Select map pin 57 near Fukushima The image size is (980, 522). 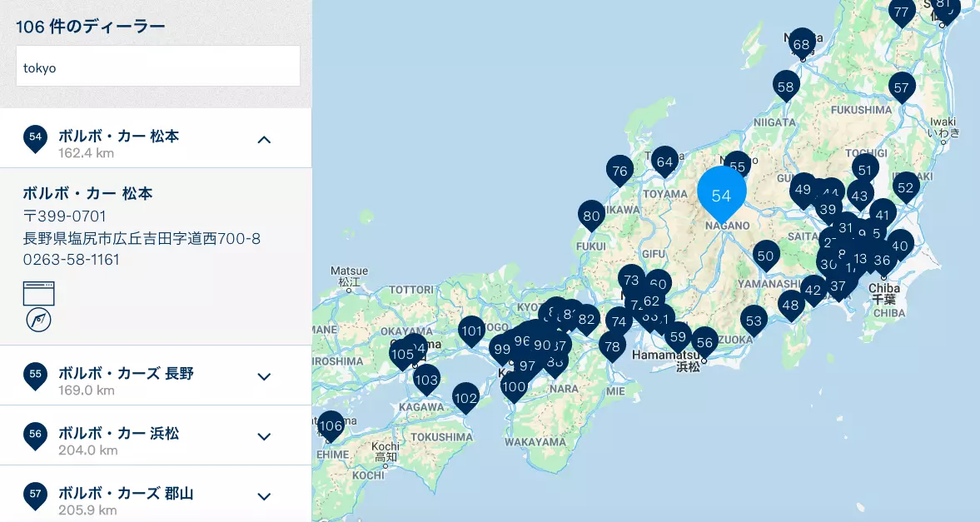[x=901, y=87]
